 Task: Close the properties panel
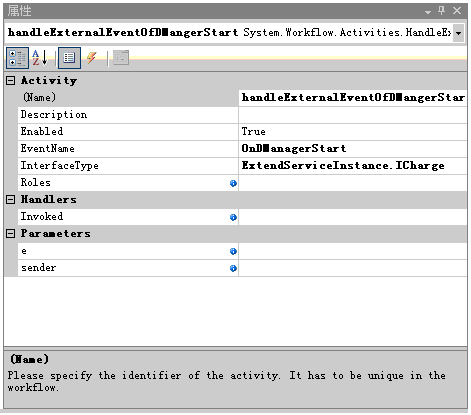click(457, 11)
